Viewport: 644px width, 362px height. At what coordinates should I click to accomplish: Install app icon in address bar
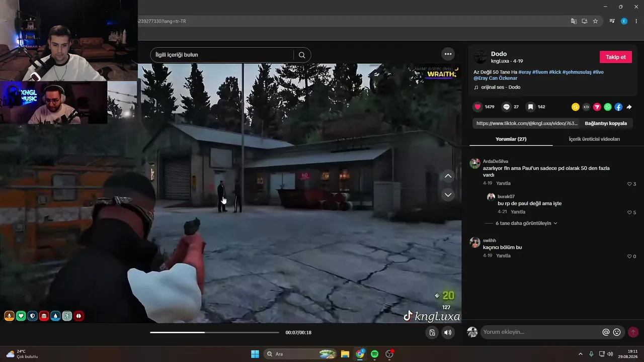pos(585,21)
